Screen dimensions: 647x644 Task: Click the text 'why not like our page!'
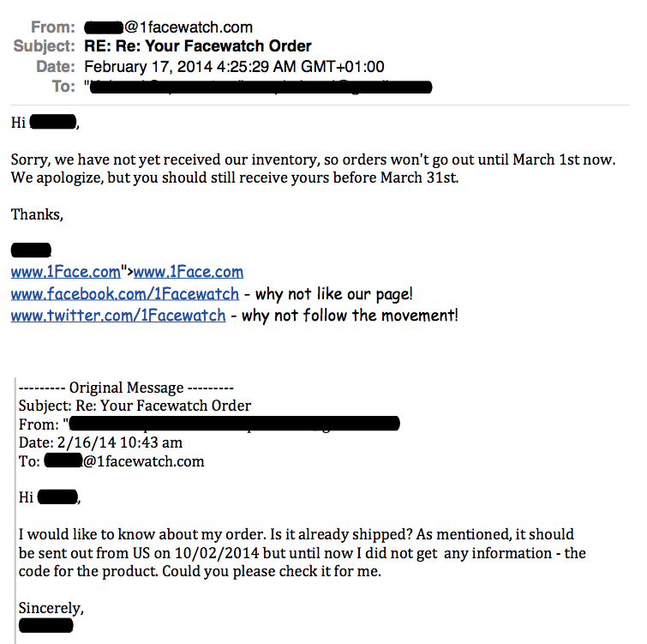coord(334,294)
